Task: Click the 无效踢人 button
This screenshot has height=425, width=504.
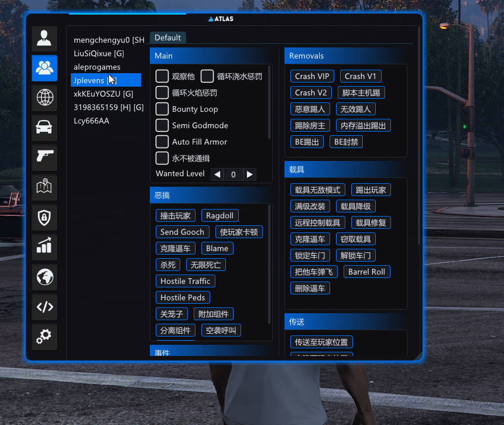Action: pos(355,109)
